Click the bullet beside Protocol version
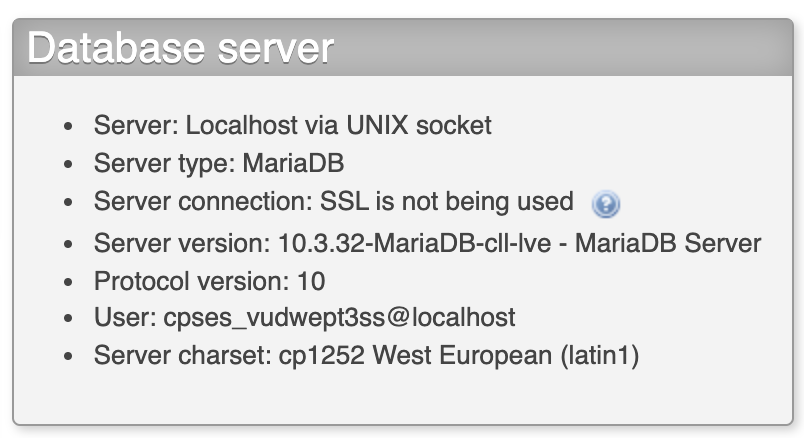 pos(68,282)
